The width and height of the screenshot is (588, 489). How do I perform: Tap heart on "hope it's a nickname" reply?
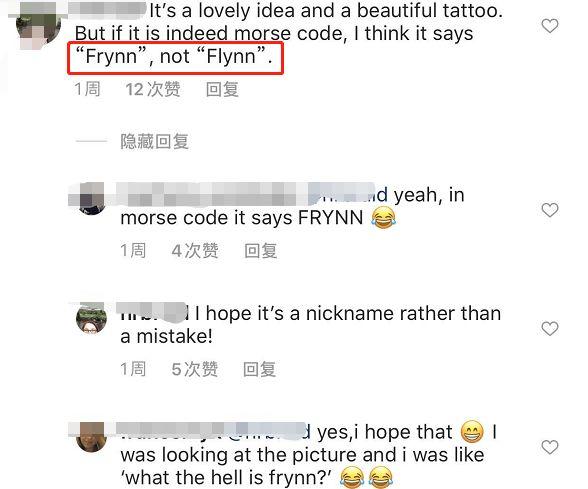pyautogui.click(x=550, y=328)
